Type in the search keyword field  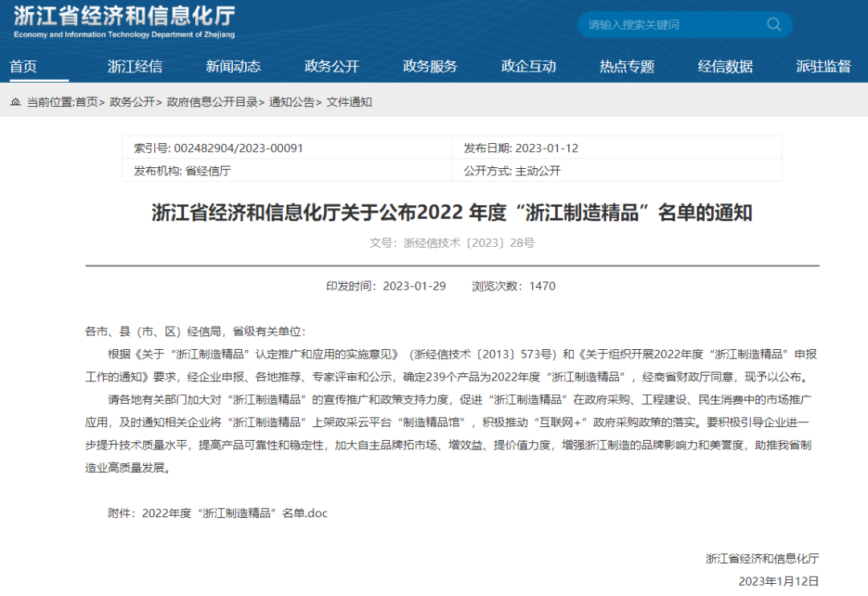(x=667, y=25)
